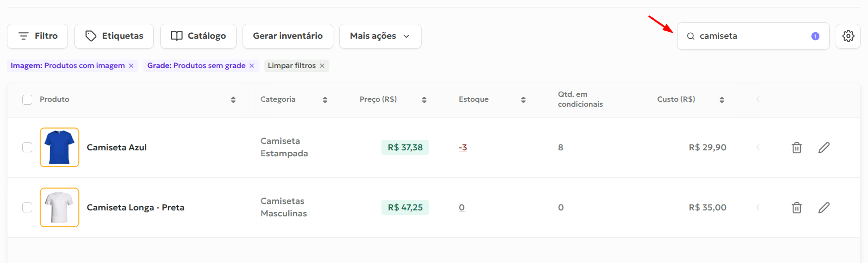Click the camiseta search field
The width and height of the screenshot is (868, 263).
[753, 36]
